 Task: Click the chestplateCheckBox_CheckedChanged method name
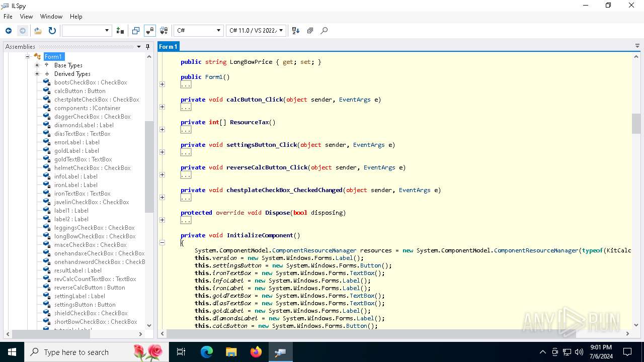click(284, 190)
